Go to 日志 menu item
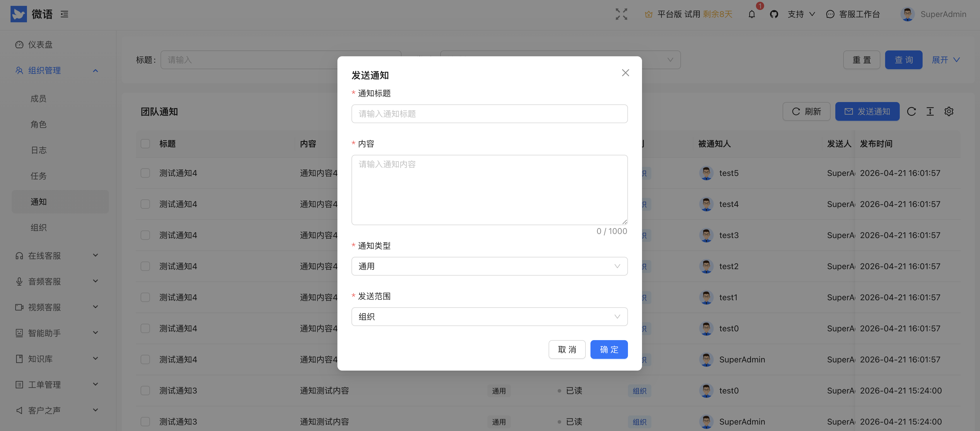 point(60,150)
